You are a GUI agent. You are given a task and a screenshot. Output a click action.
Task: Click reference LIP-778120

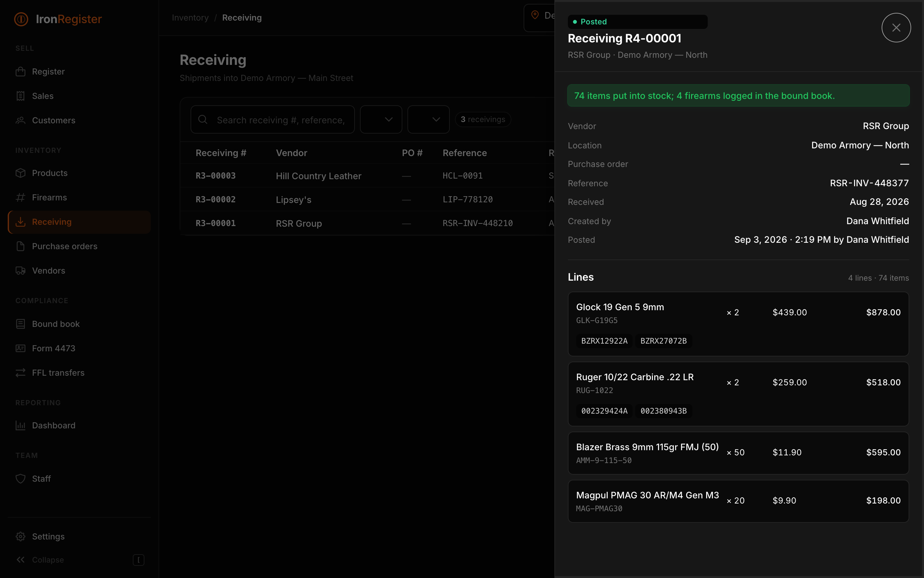point(467,199)
